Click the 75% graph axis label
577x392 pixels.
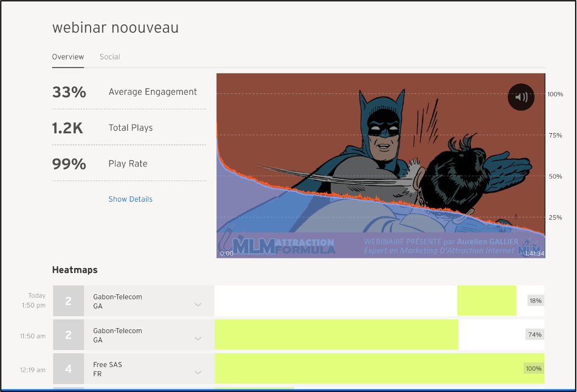click(x=555, y=136)
